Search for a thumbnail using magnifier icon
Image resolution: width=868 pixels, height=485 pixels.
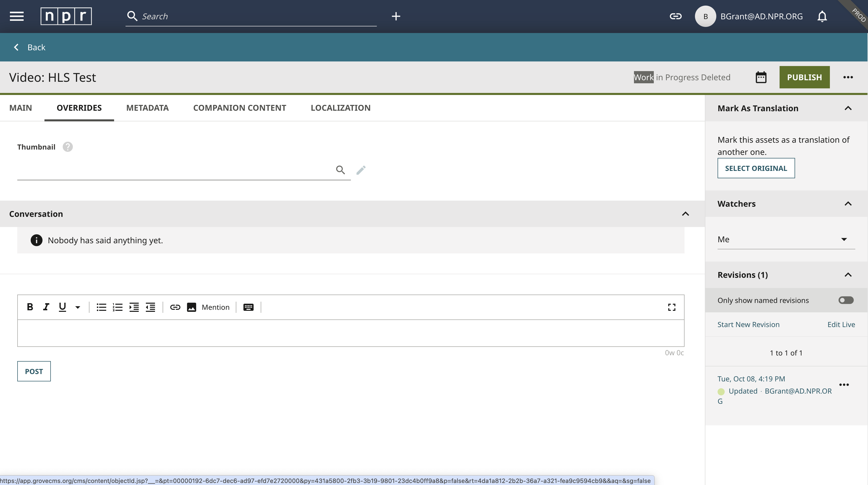point(340,170)
